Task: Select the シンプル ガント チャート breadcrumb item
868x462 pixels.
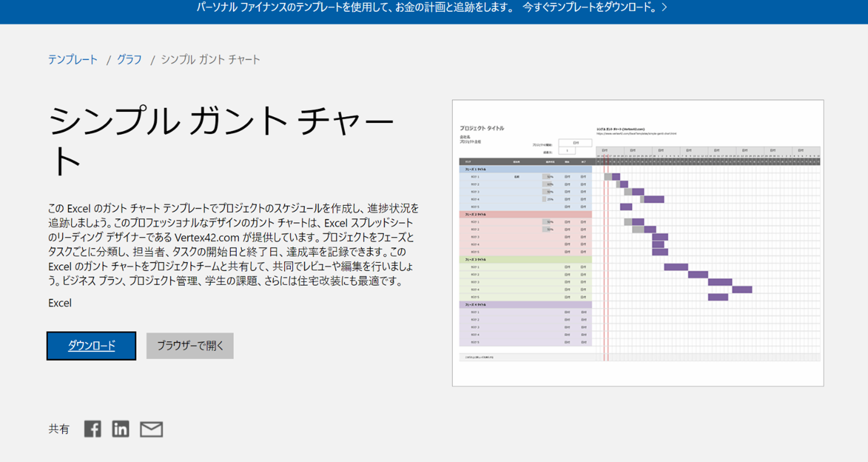Action: pos(210,59)
